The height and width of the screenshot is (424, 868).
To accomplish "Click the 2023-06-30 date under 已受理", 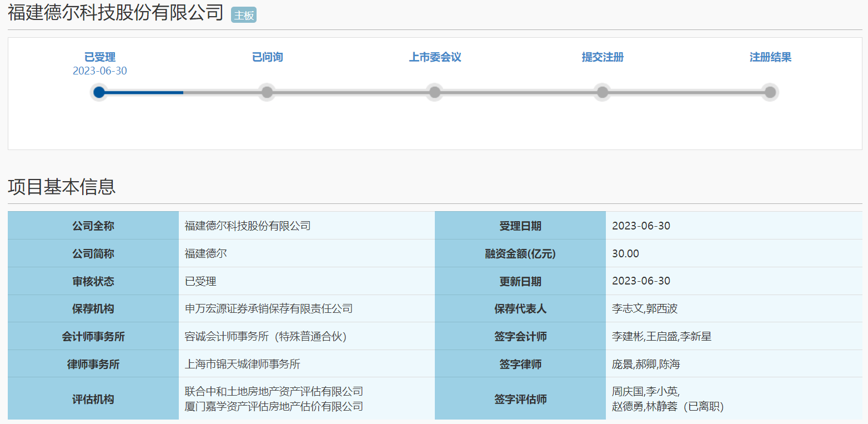I will pos(100,71).
